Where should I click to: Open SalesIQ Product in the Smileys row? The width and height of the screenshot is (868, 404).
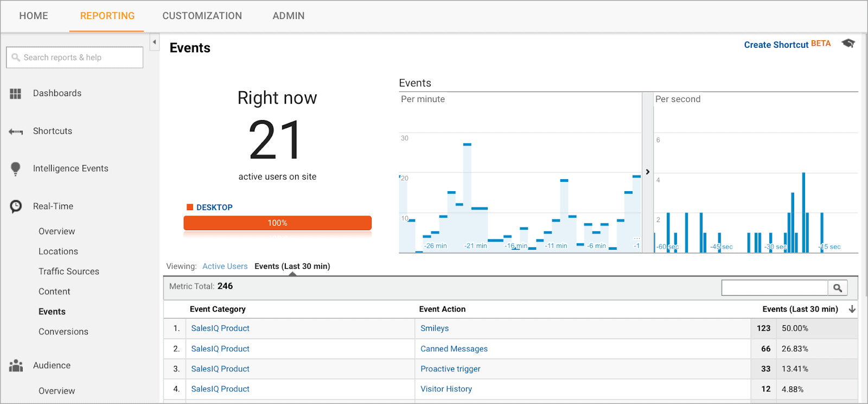click(220, 329)
